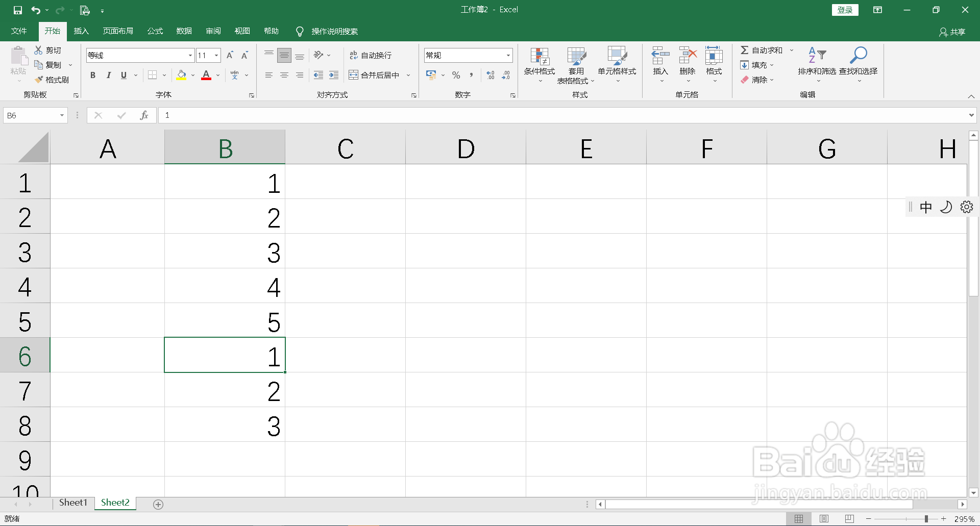Viewport: 980px width, 526px height.
Task: Click the 自动求和 (AutoSum) button
Action: [x=761, y=50]
